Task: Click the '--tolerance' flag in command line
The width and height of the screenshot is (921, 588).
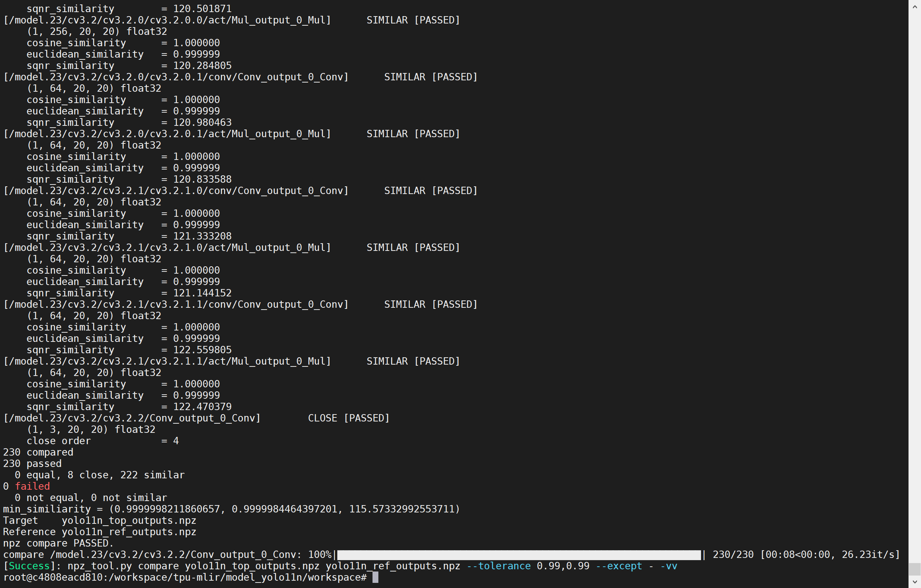Action: point(498,566)
